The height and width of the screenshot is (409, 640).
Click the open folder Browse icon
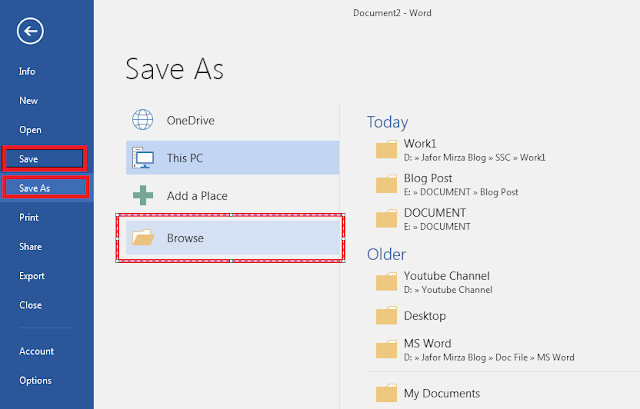pos(143,238)
